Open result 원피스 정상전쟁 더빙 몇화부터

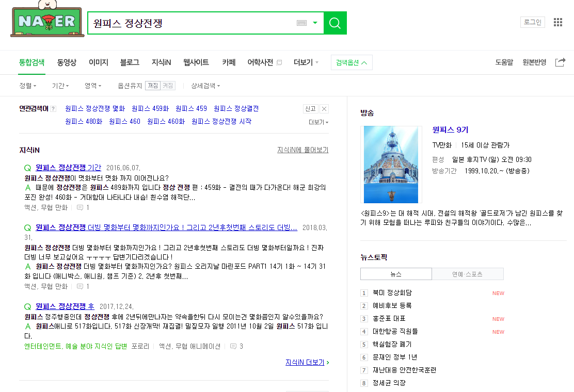166,227
